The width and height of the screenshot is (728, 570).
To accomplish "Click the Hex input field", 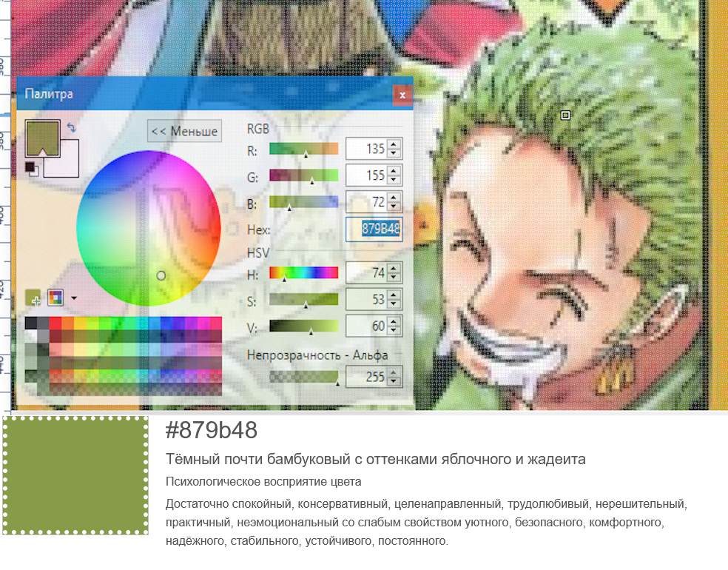I will pyautogui.click(x=374, y=229).
